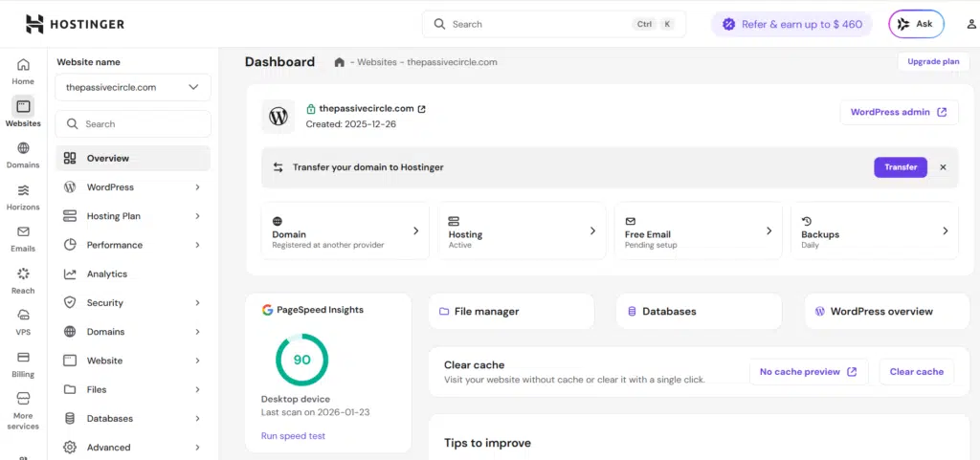980x460 pixels.
Task: Click the Free Email envelope icon
Action: click(630, 222)
